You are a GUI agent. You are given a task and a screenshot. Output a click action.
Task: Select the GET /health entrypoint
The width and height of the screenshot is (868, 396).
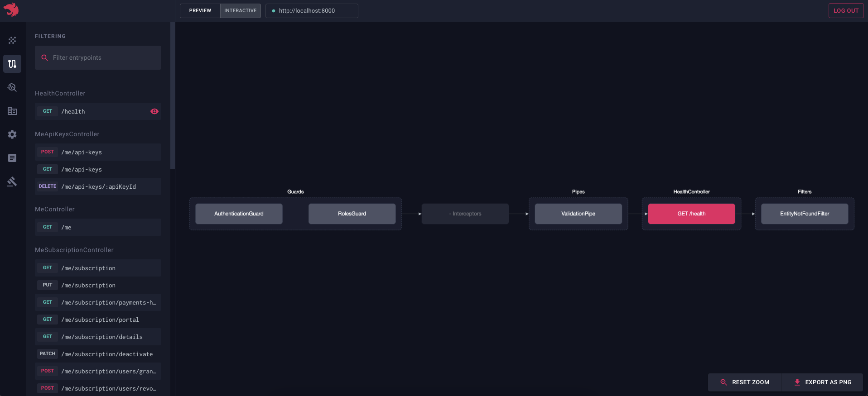pos(98,111)
